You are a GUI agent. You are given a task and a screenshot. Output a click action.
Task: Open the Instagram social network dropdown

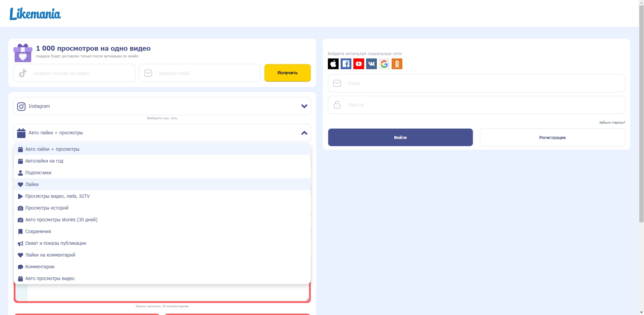[x=162, y=106]
